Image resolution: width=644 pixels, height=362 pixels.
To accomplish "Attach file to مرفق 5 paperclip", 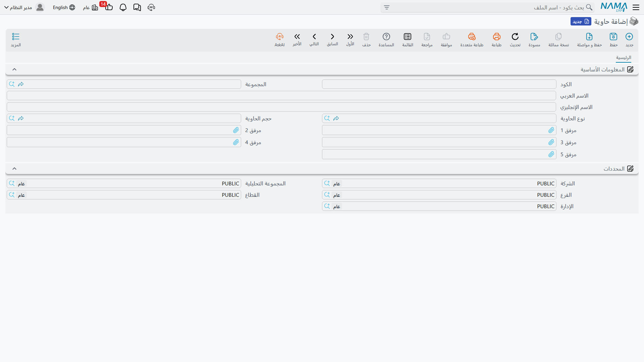I will [x=551, y=154].
